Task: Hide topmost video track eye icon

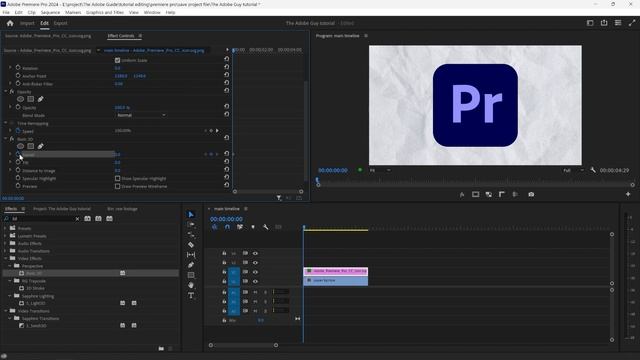Action: pos(256,253)
